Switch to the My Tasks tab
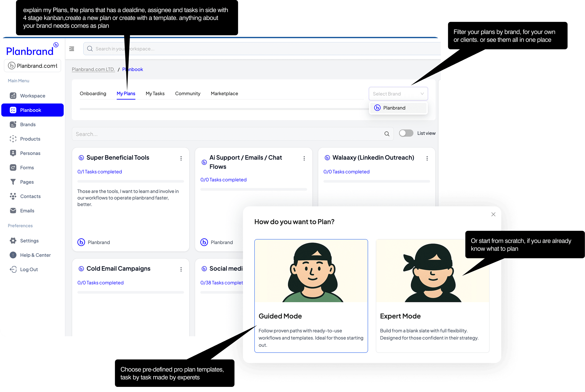 click(x=155, y=94)
